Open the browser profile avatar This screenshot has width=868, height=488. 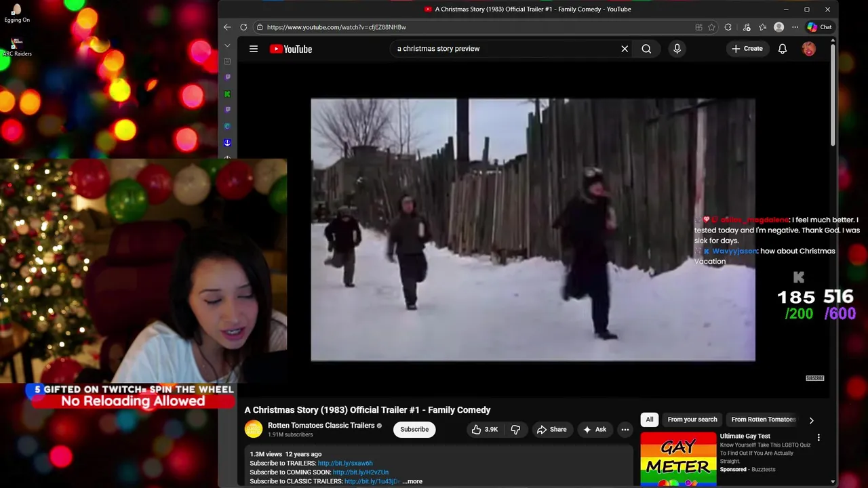[779, 27]
